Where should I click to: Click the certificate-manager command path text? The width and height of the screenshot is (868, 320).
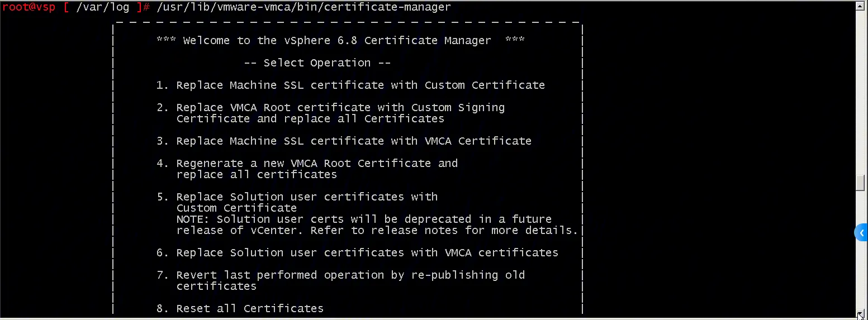[303, 7]
